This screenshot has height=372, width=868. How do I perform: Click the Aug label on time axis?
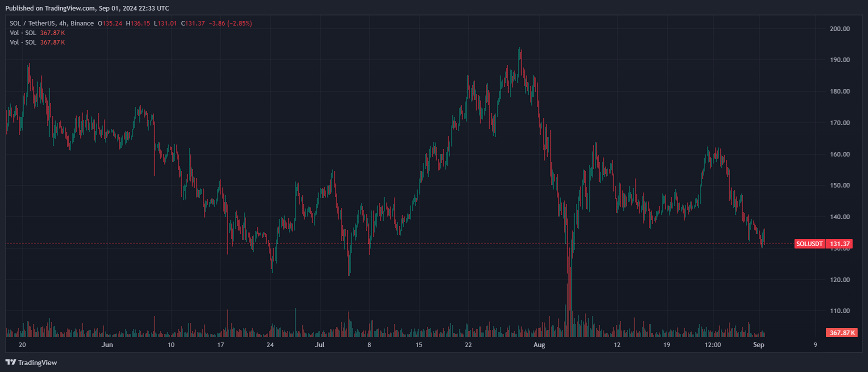539,345
